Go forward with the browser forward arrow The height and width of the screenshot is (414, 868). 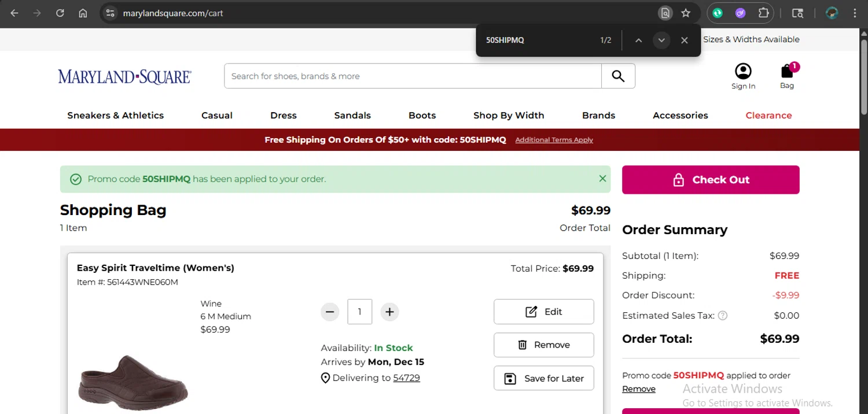tap(37, 13)
